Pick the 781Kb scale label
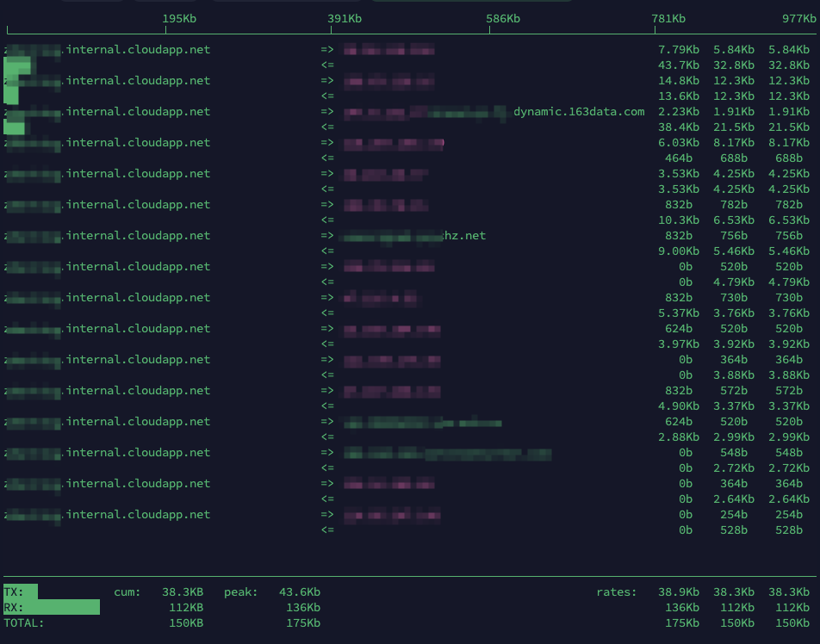The image size is (820, 644). [x=668, y=18]
